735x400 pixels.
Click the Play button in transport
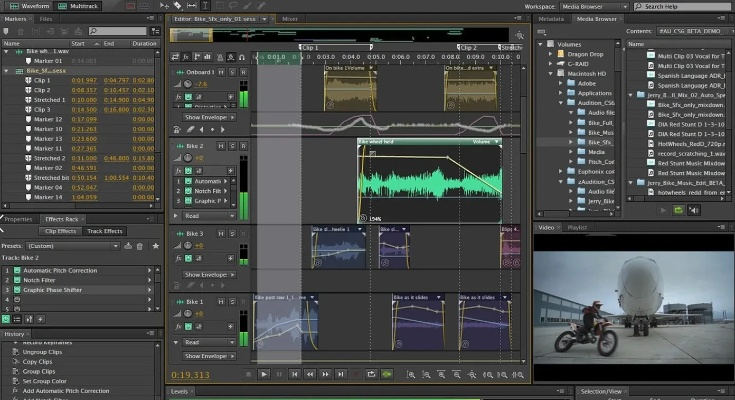point(264,374)
